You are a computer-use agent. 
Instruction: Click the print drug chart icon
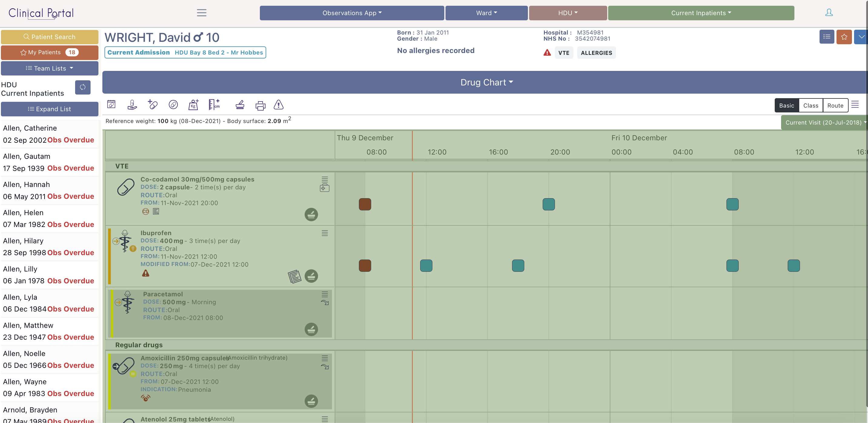tap(260, 105)
